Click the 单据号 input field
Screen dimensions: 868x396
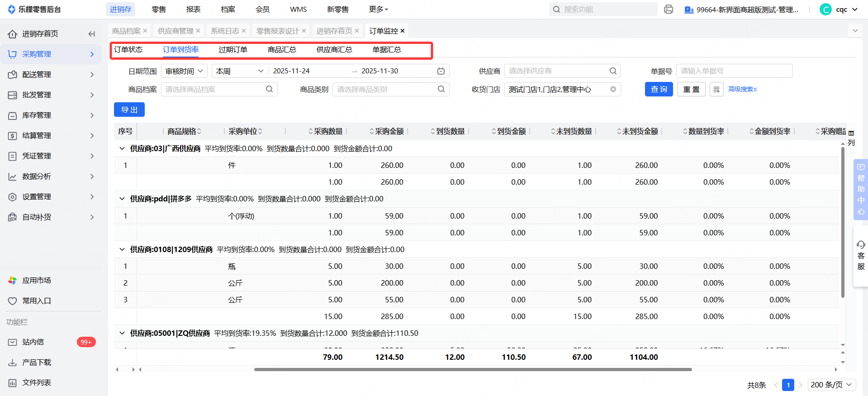[x=734, y=71]
